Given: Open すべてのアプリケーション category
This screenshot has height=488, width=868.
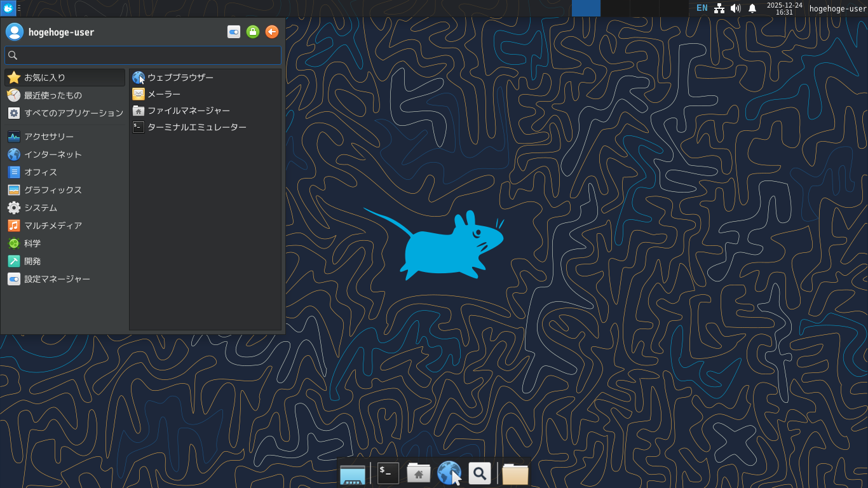Looking at the screenshot, I should [x=65, y=113].
